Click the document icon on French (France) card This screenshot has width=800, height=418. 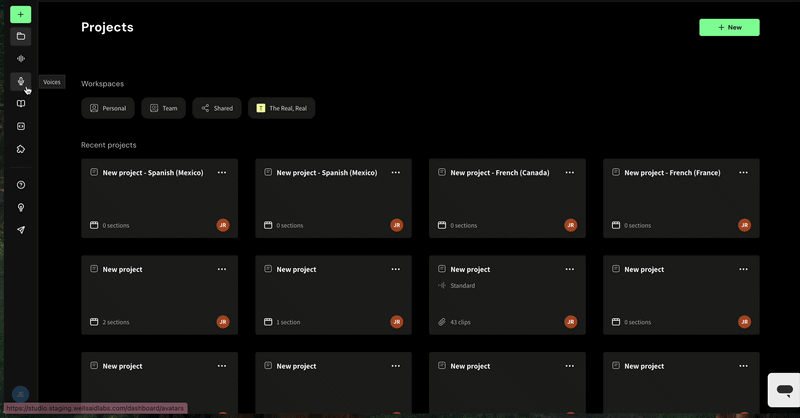(616, 172)
